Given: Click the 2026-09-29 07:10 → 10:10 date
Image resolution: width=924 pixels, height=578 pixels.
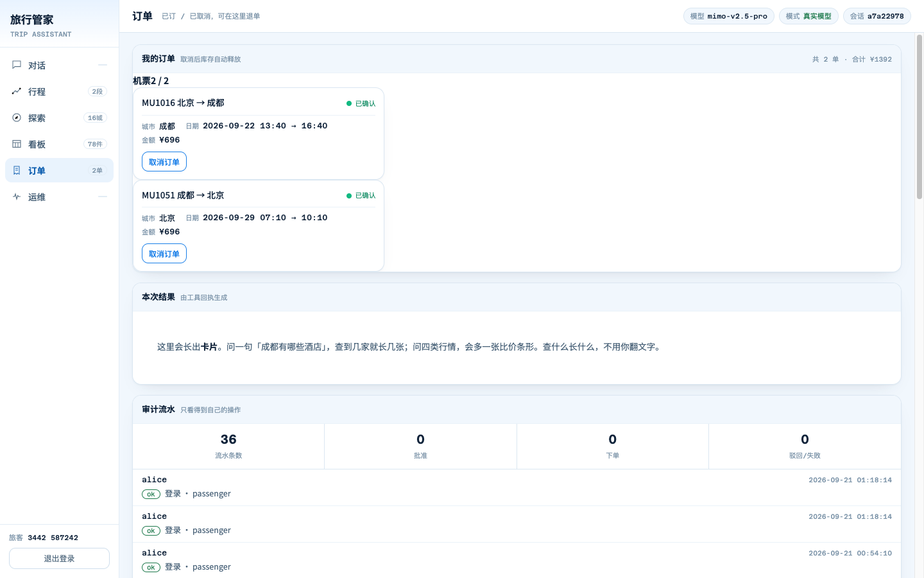Looking at the screenshot, I should coord(265,218).
